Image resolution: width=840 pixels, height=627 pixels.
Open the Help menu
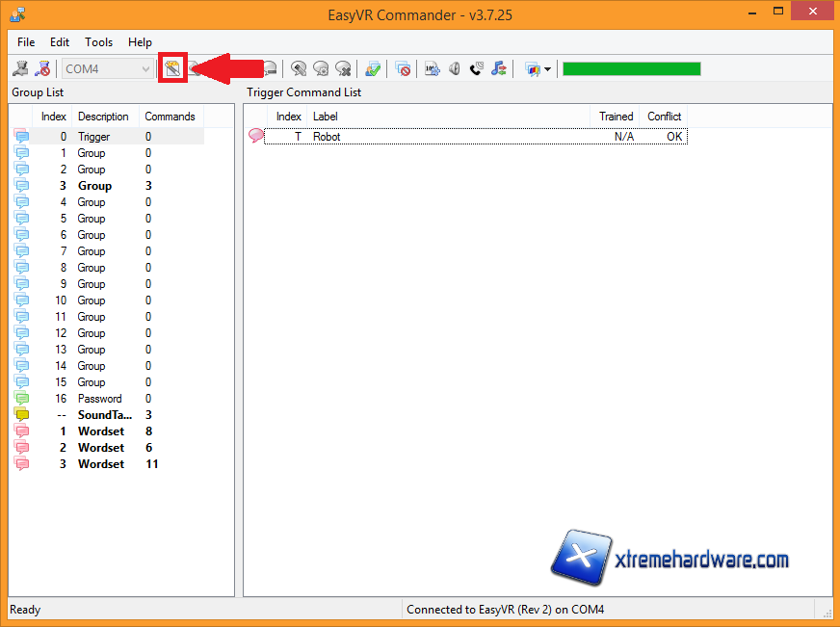click(140, 42)
